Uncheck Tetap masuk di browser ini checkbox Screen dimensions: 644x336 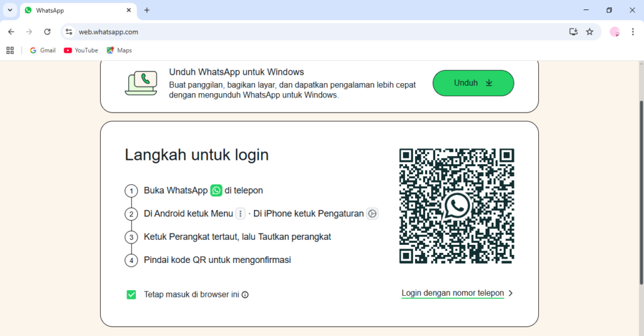pyautogui.click(x=131, y=294)
